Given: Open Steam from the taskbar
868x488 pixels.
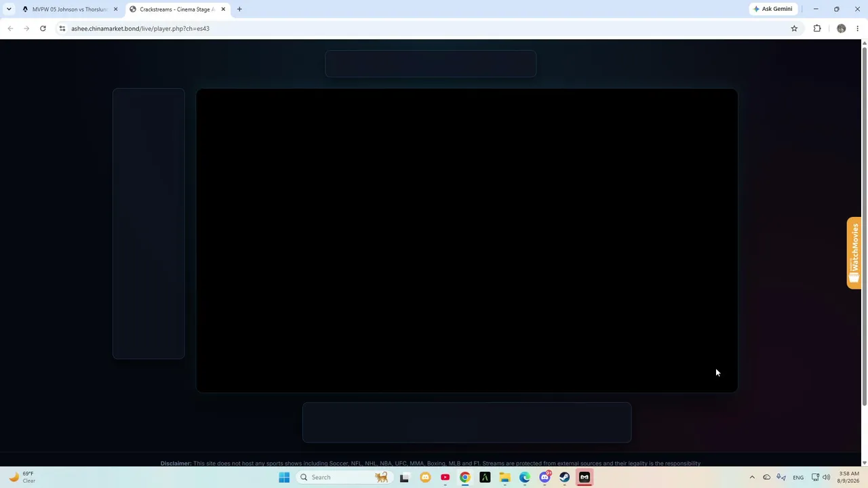Looking at the screenshot, I should pos(564,477).
